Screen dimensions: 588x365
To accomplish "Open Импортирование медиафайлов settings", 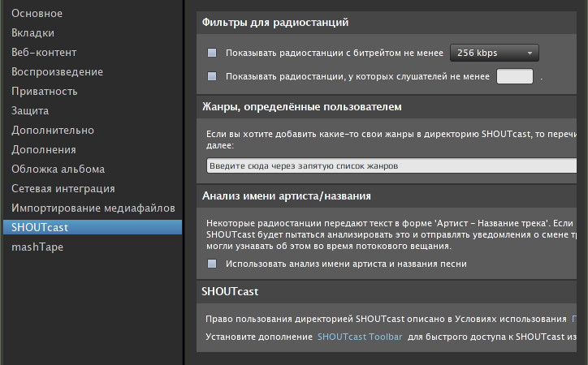I will click(x=93, y=208).
